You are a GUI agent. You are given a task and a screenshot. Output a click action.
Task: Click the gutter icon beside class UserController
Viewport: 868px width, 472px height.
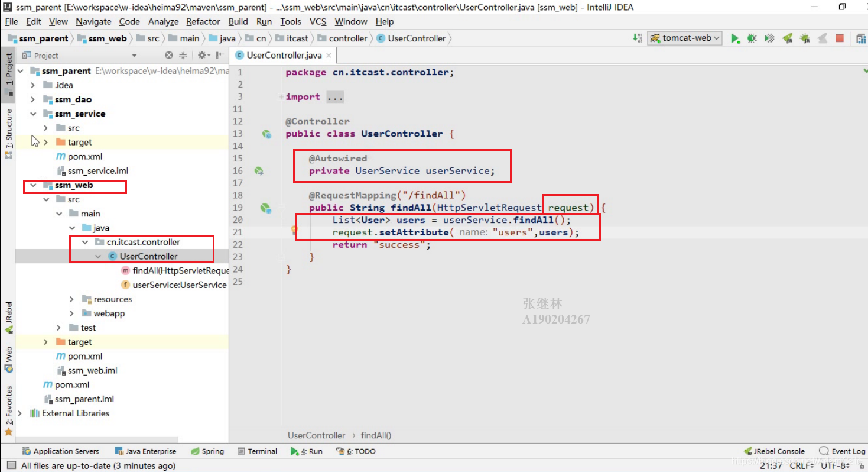coord(266,134)
